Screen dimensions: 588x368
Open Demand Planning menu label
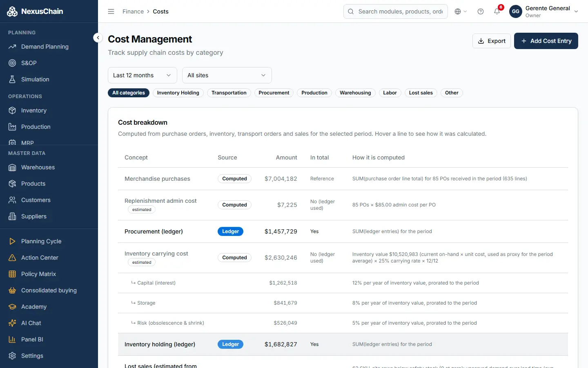click(x=45, y=47)
